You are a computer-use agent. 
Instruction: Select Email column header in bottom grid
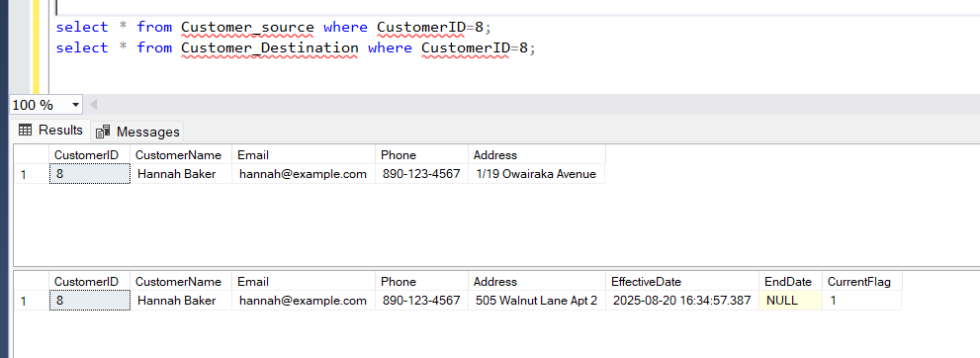[x=304, y=282]
